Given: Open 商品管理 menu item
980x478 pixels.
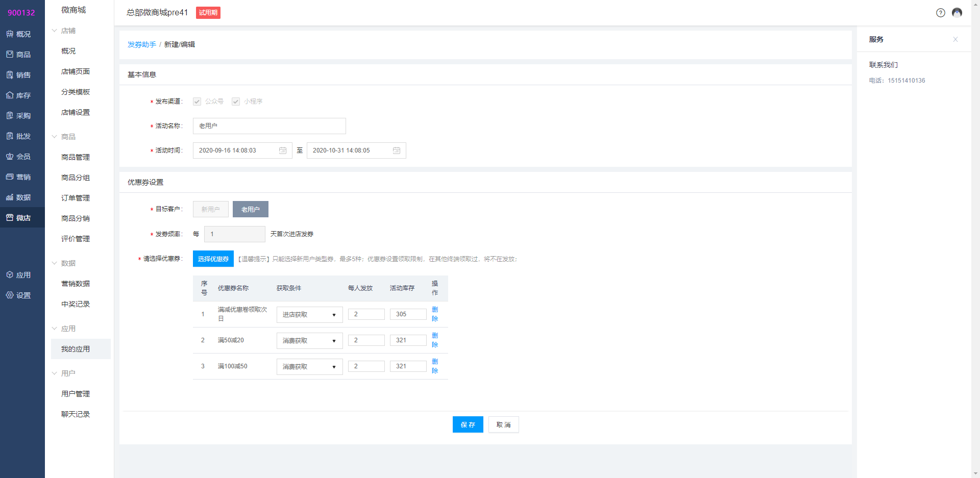Looking at the screenshot, I should coord(76,157).
